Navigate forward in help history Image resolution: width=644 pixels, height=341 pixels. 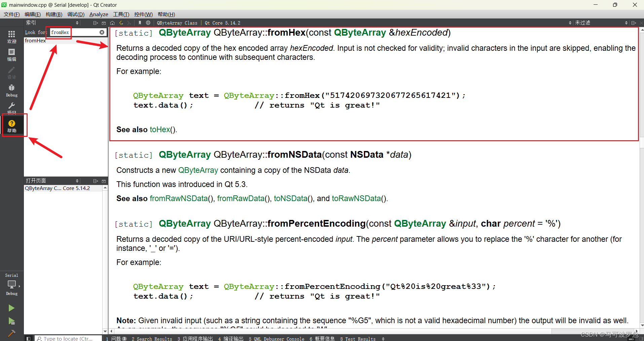129,23
